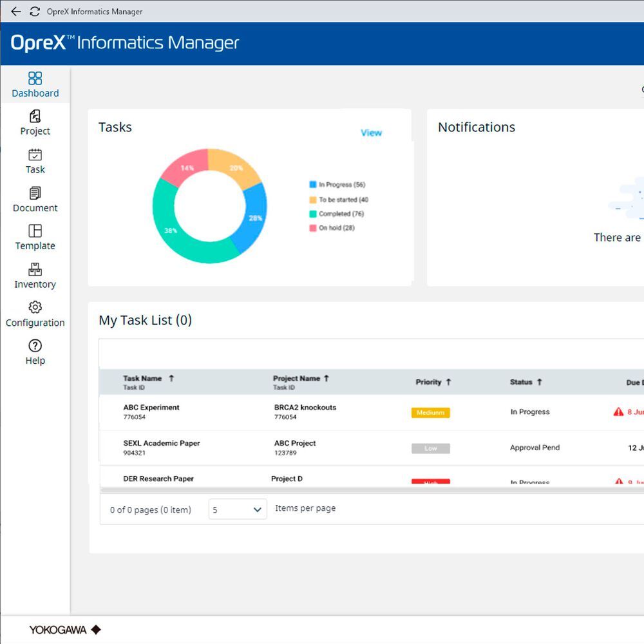Image resolution: width=644 pixels, height=644 pixels.
Task: Sort by Task Name column arrow
Action: coord(171,378)
